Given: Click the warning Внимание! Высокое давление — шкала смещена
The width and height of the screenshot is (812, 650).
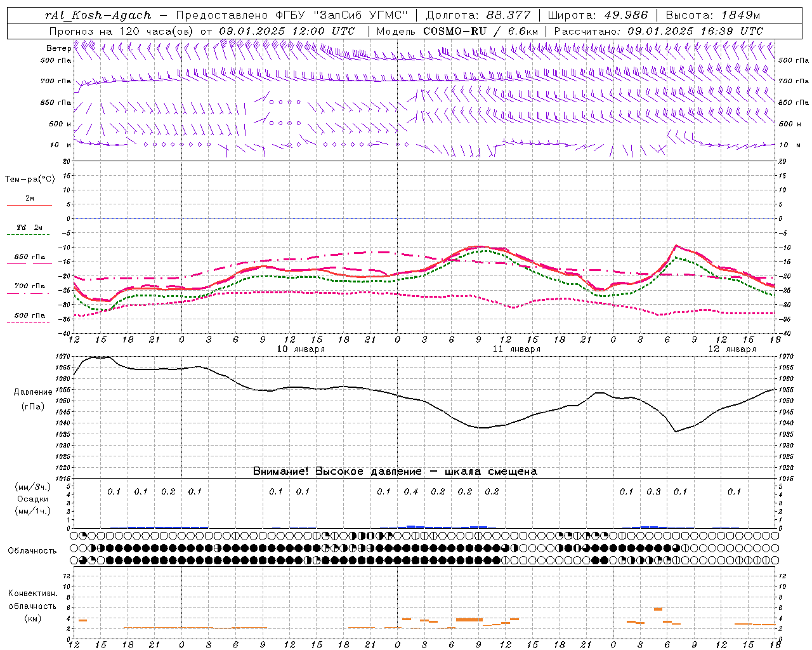Looking at the screenshot, I should pyautogui.click(x=395, y=472).
